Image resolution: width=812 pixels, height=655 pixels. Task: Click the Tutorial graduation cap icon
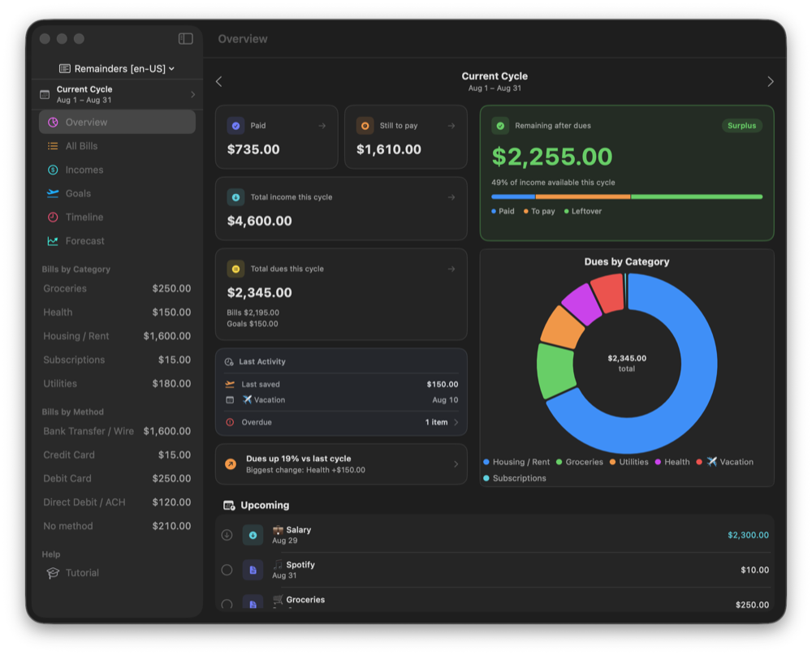pyautogui.click(x=53, y=573)
